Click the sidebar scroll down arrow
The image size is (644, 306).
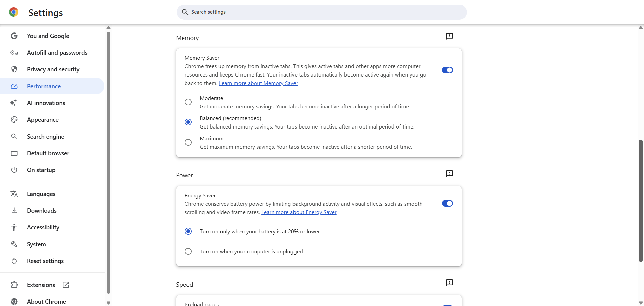108,303
